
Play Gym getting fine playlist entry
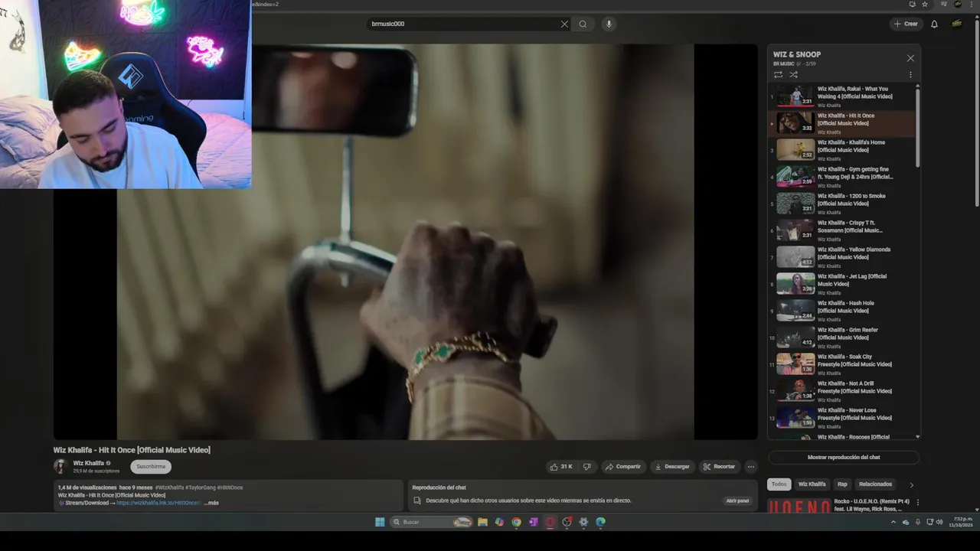point(841,177)
